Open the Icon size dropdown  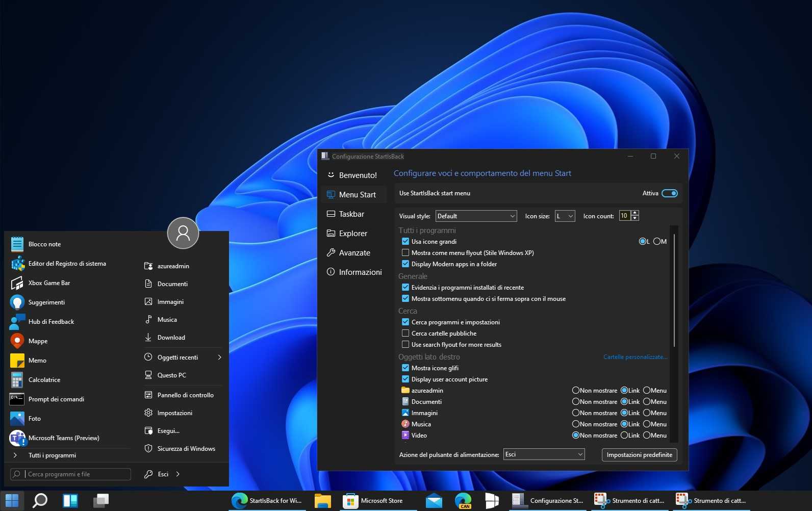click(565, 216)
